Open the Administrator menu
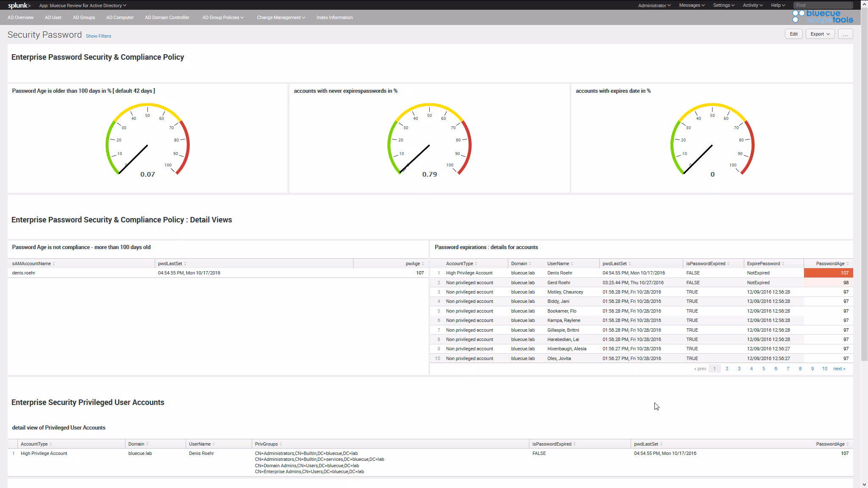 [654, 6]
